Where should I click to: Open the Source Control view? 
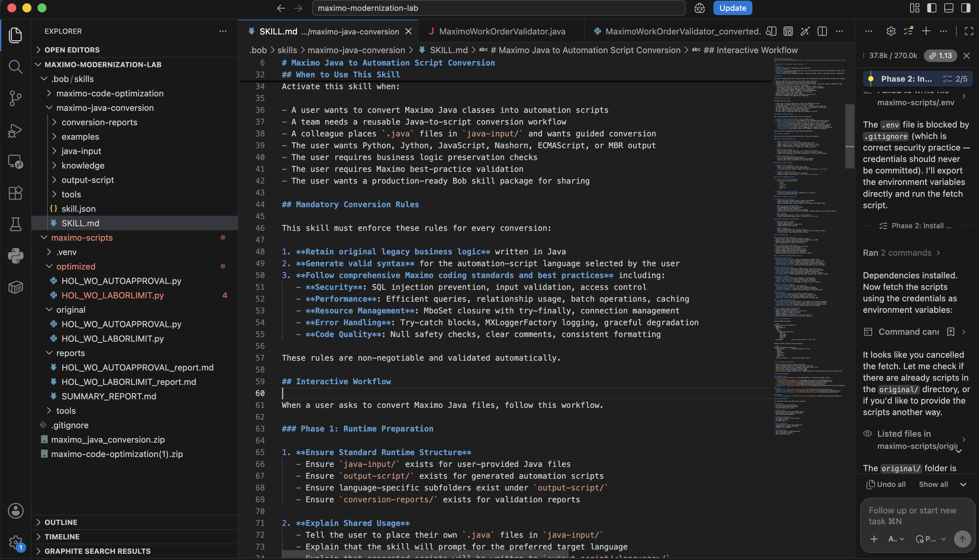pos(15,98)
